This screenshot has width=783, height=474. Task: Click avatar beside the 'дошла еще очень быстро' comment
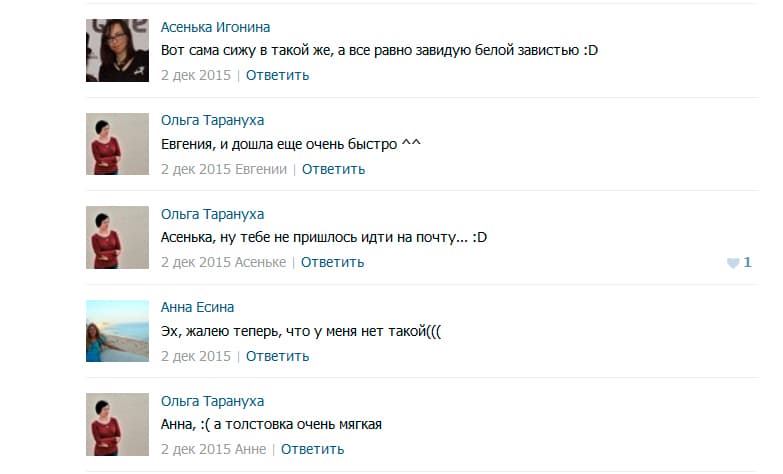pos(117,144)
